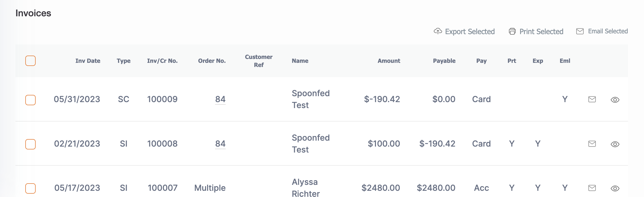644x197 pixels.
Task: Toggle the select-all checkbox in header
Action: 30,61
